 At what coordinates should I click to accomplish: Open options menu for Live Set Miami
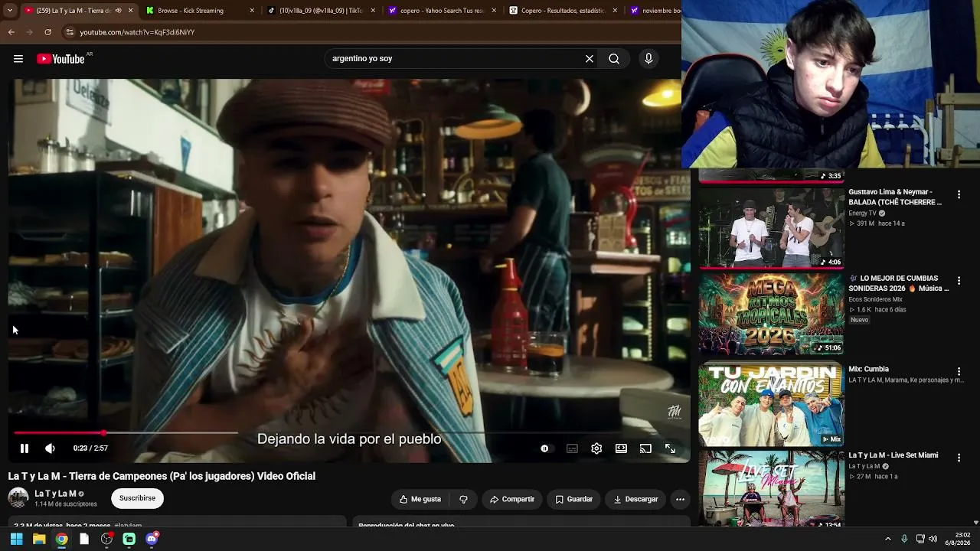pyautogui.click(x=959, y=458)
